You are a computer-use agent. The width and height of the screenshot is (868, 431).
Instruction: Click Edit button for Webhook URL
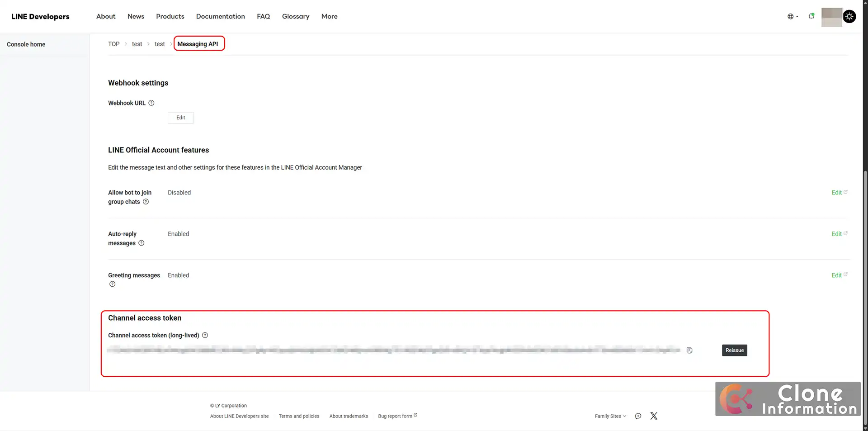(180, 118)
